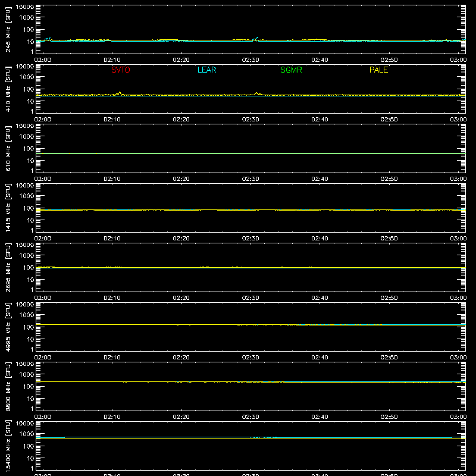Image resolution: width=476 pixels, height=476 pixels.
Task: Select the 8800 MHz [SFU] axis title
Action: (8, 386)
